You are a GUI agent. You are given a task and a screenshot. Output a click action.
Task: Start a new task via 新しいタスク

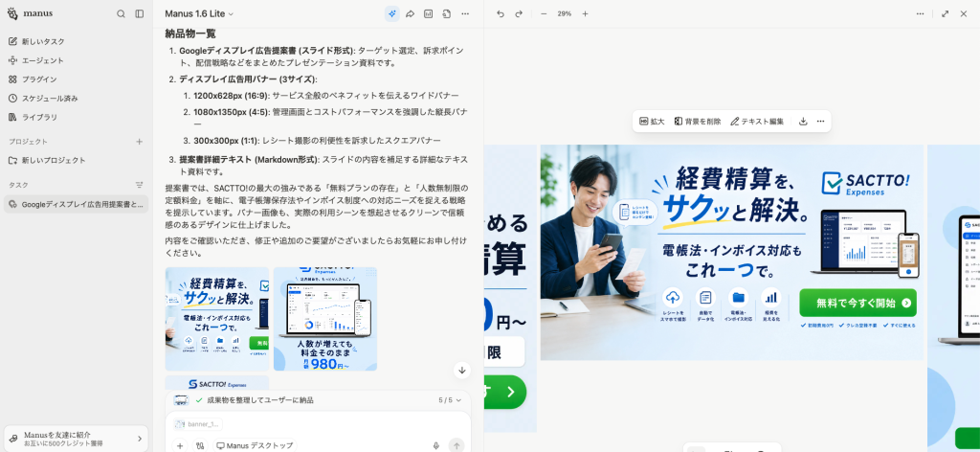click(76, 41)
